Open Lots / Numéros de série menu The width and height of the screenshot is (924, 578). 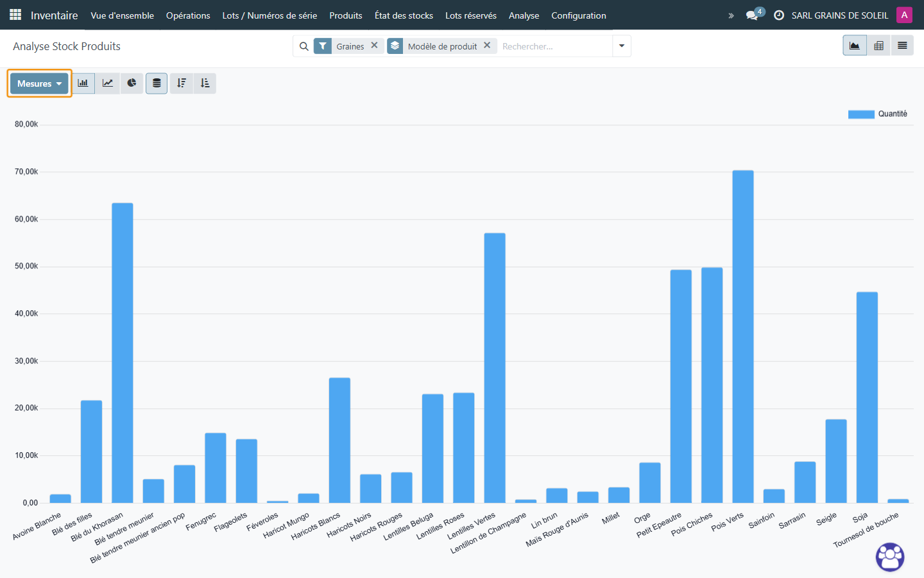coord(269,15)
